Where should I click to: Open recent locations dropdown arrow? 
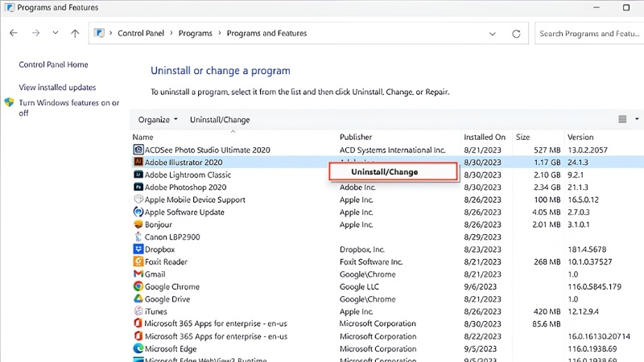[55, 33]
